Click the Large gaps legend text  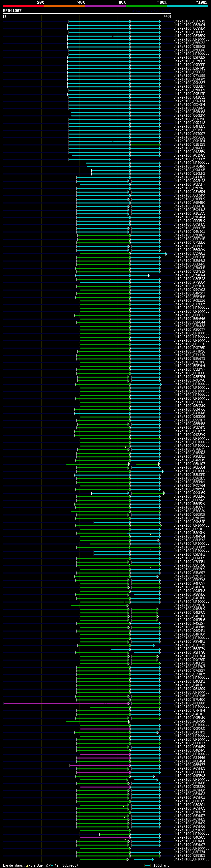coord(41,865)
